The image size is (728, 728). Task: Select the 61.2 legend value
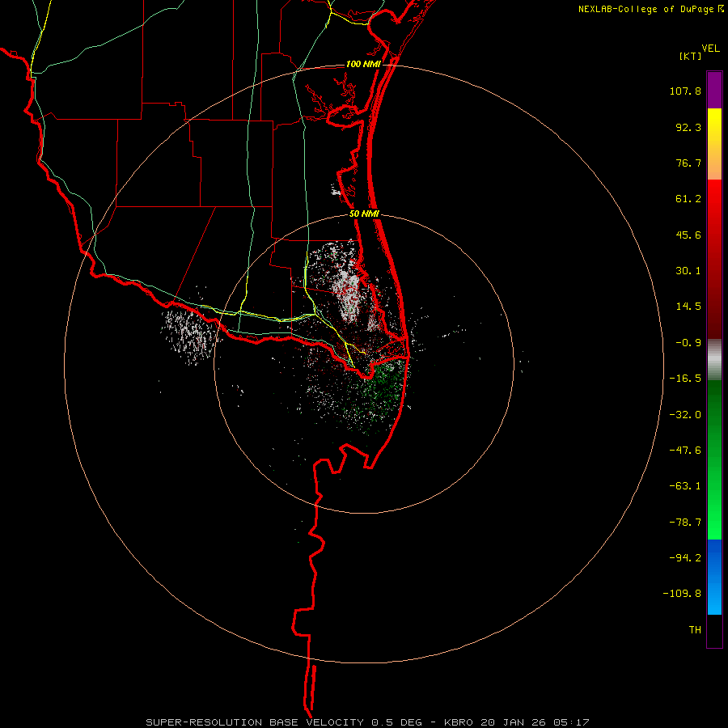pos(688,199)
